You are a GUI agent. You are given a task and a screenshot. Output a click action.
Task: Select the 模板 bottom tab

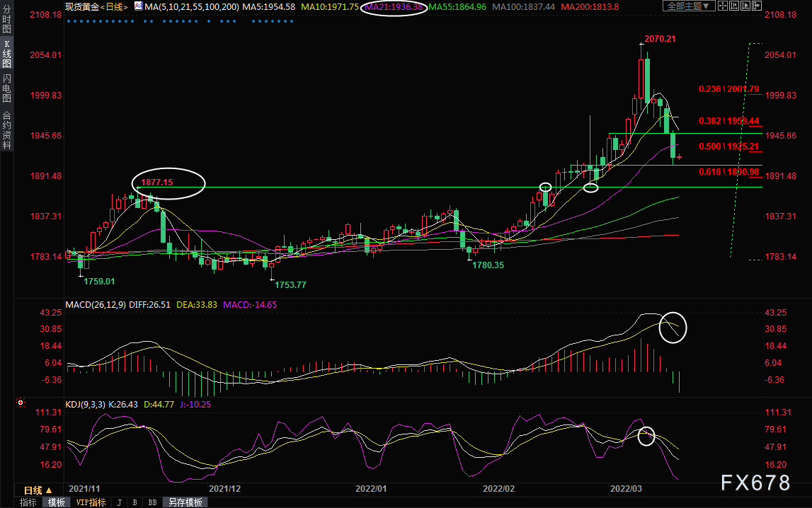57,502
